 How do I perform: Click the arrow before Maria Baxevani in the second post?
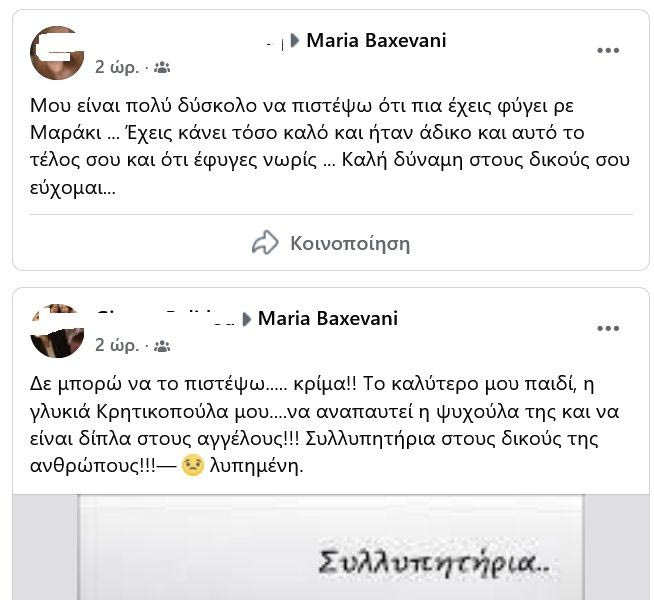[x=247, y=319]
